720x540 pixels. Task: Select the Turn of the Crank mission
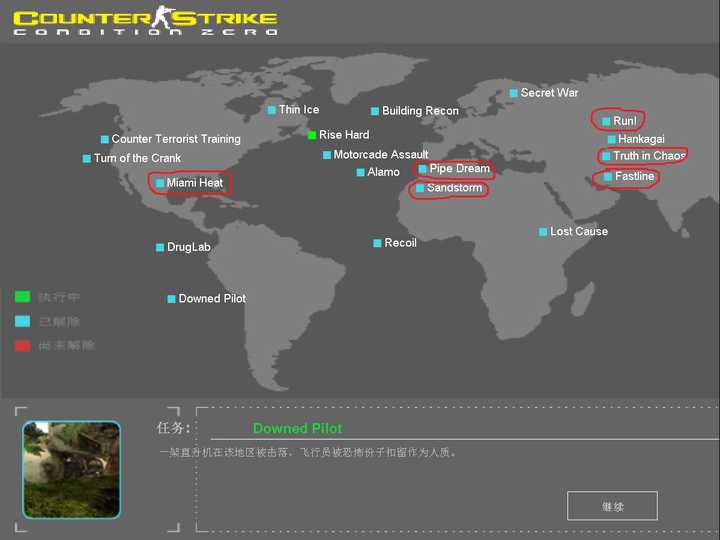click(x=132, y=158)
